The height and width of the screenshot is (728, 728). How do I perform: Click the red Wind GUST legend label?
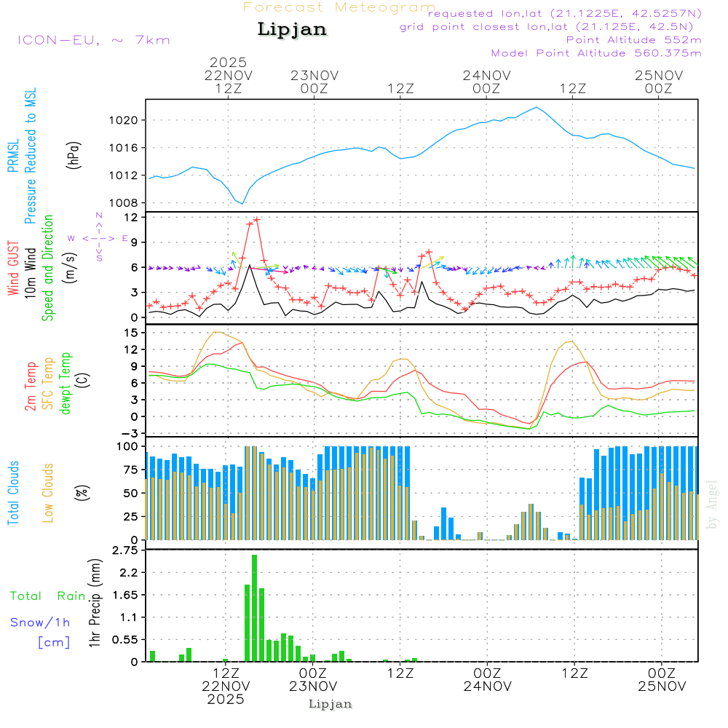13,268
